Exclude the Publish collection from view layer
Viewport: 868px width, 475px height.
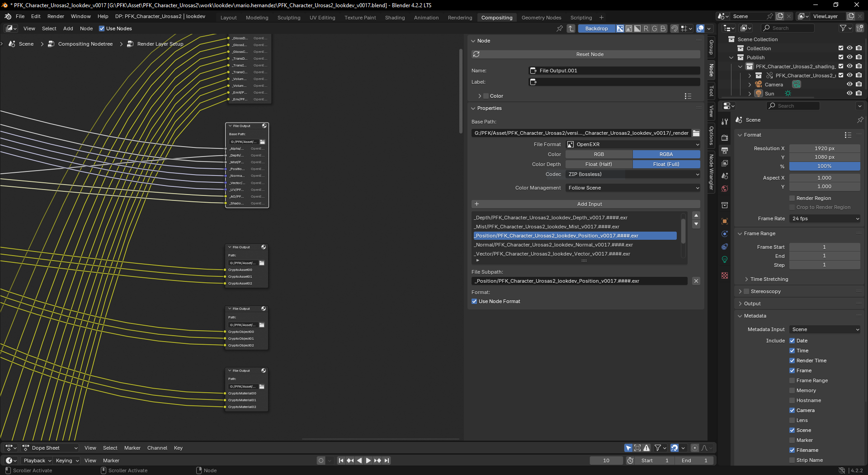click(841, 57)
